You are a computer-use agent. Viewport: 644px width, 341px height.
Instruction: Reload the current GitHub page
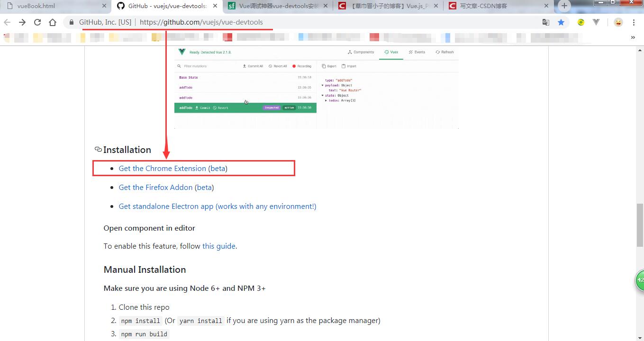click(x=37, y=22)
